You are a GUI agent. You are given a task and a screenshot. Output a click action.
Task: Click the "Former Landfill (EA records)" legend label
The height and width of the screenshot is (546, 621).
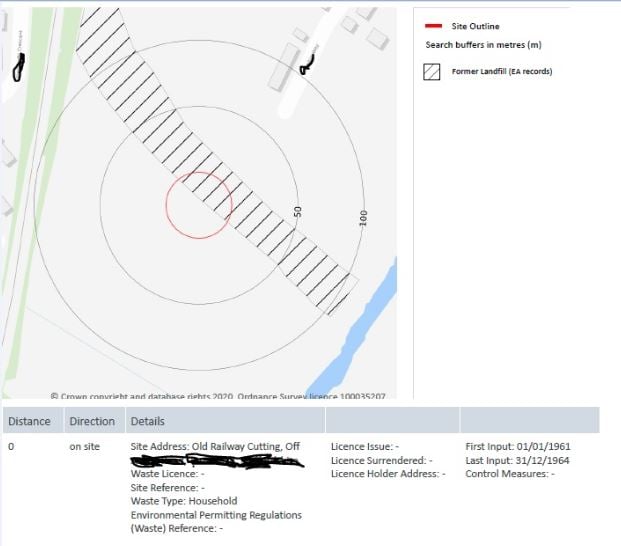[x=502, y=72]
